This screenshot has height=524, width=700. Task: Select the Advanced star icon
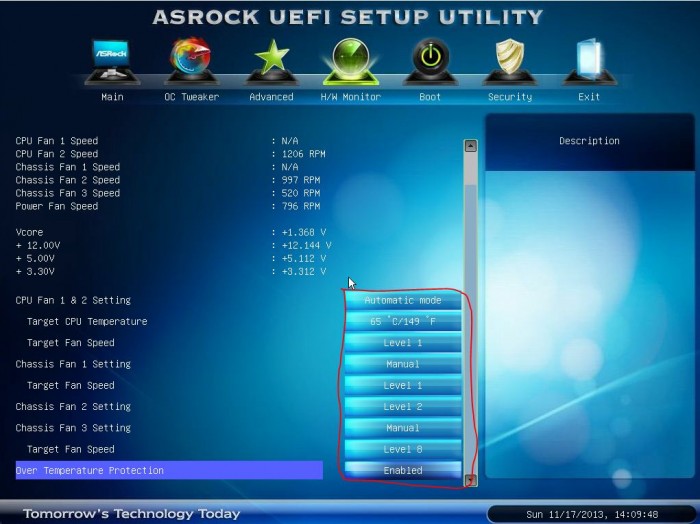point(271,62)
